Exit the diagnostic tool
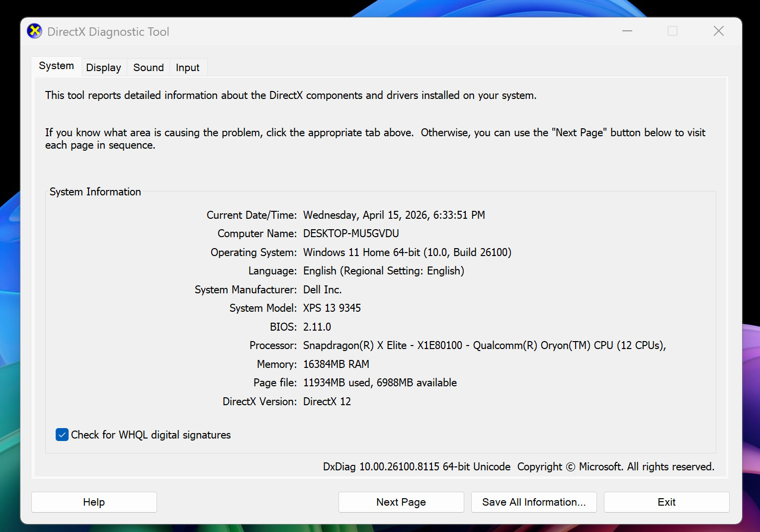Viewport: 760px width, 532px height. [x=667, y=502]
